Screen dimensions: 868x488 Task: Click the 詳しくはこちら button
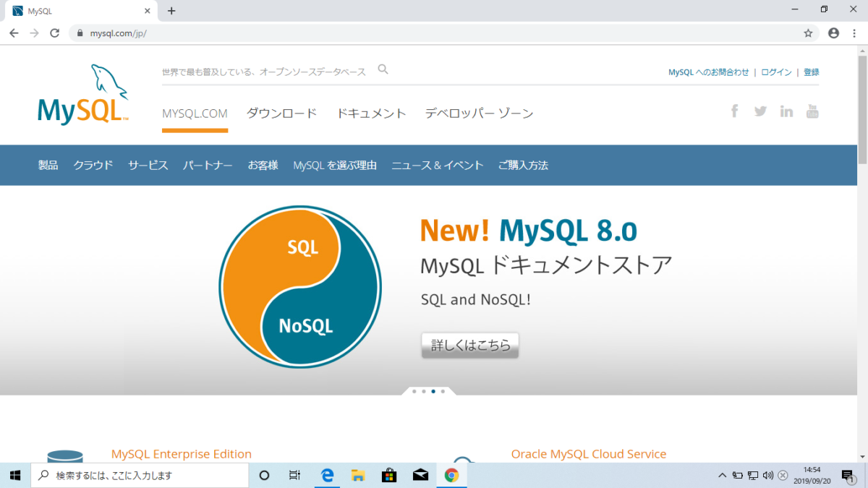(x=469, y=346)
